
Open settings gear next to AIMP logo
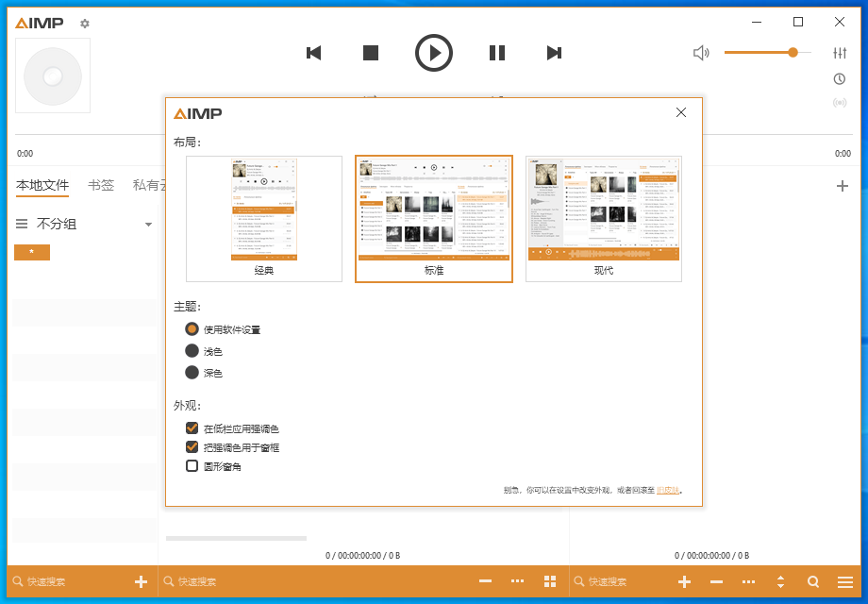pos(85,24)
